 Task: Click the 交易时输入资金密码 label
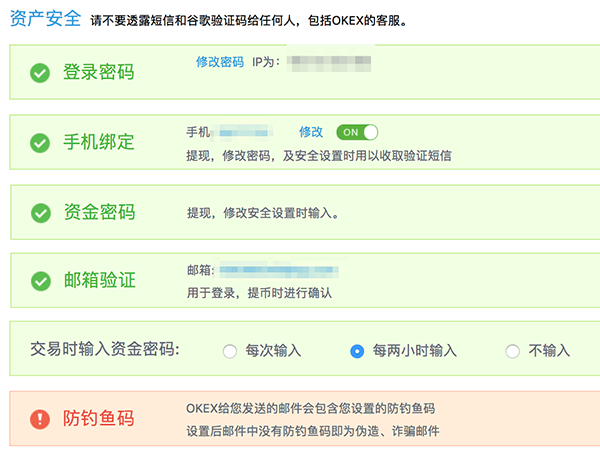(x=105, y=349)
